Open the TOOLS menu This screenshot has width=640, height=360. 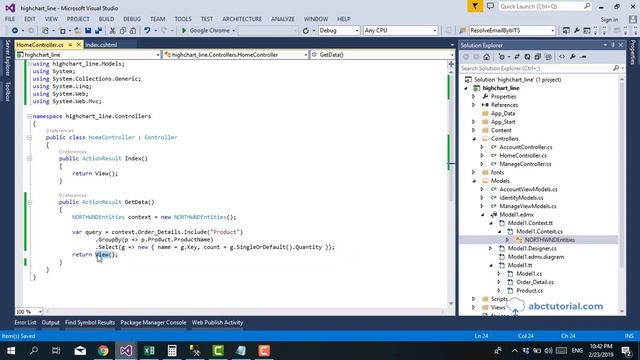pos(183,19)
